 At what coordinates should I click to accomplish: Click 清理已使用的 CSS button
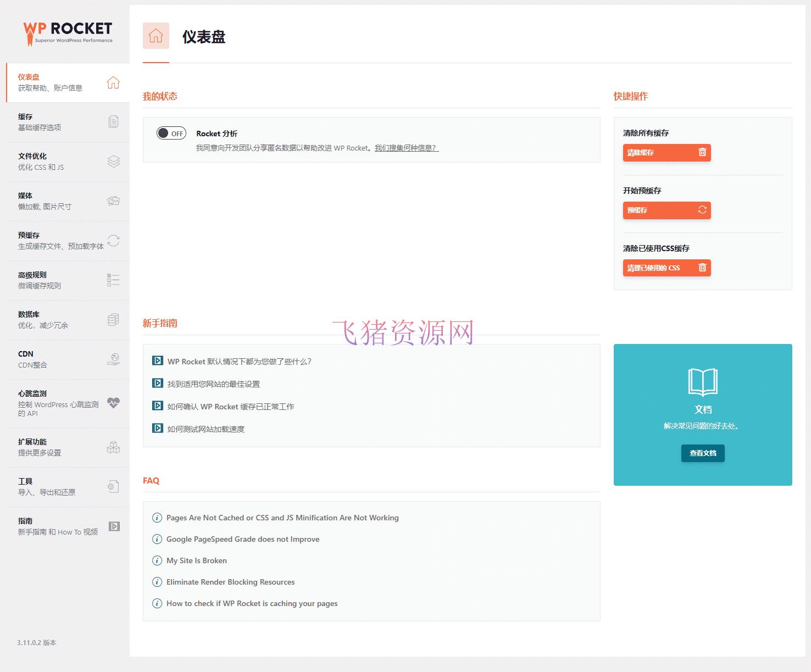pyautogui.click(x=666, y=268)
